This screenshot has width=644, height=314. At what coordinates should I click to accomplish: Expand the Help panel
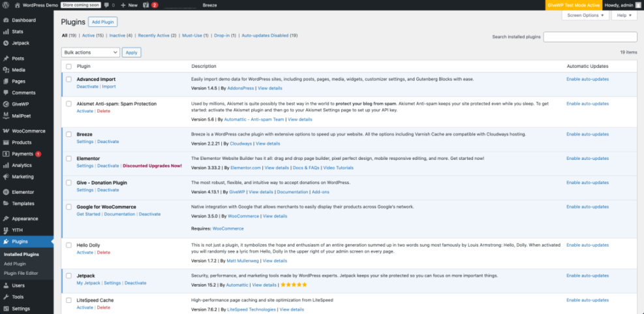pyautogui.click(x=624, y=15)
